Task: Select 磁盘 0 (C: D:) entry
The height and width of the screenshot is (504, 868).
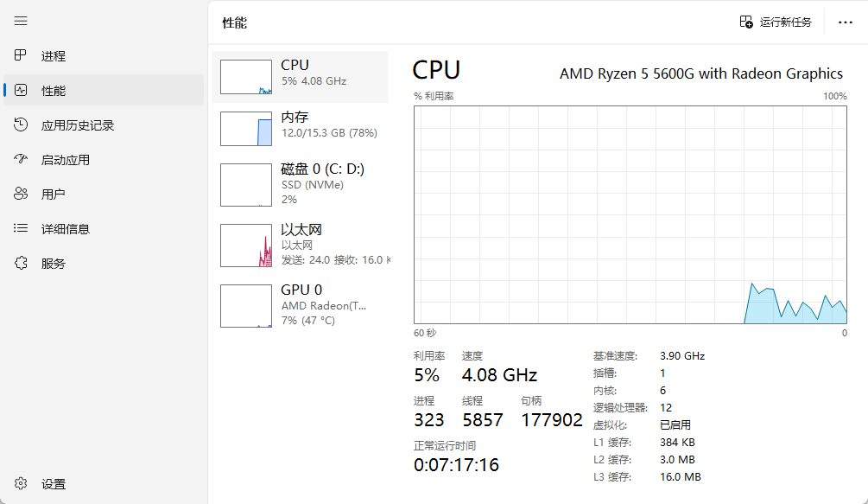Action: click(246, 185)
